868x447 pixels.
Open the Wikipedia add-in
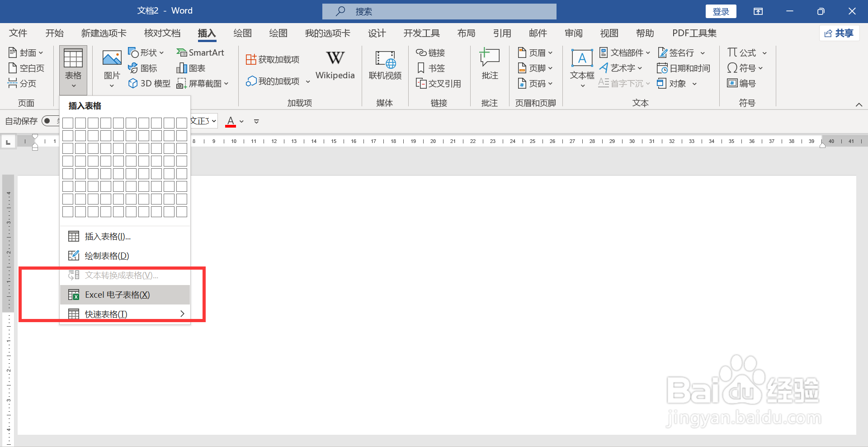335,66
